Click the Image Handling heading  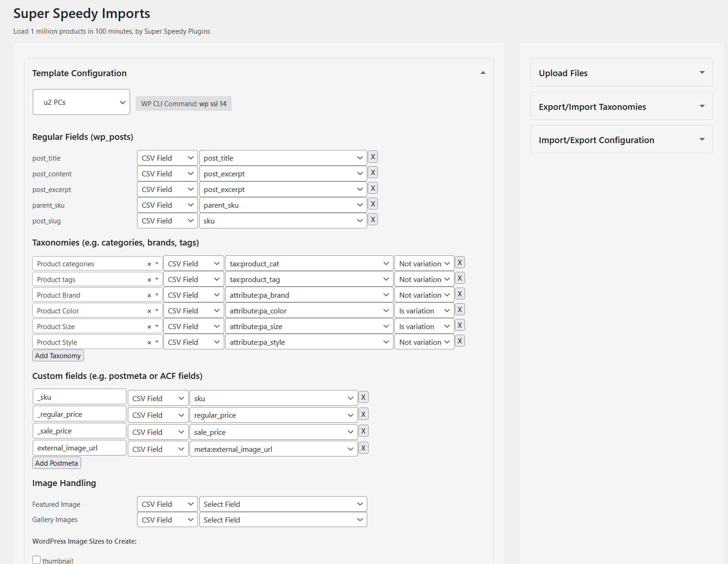64,483
